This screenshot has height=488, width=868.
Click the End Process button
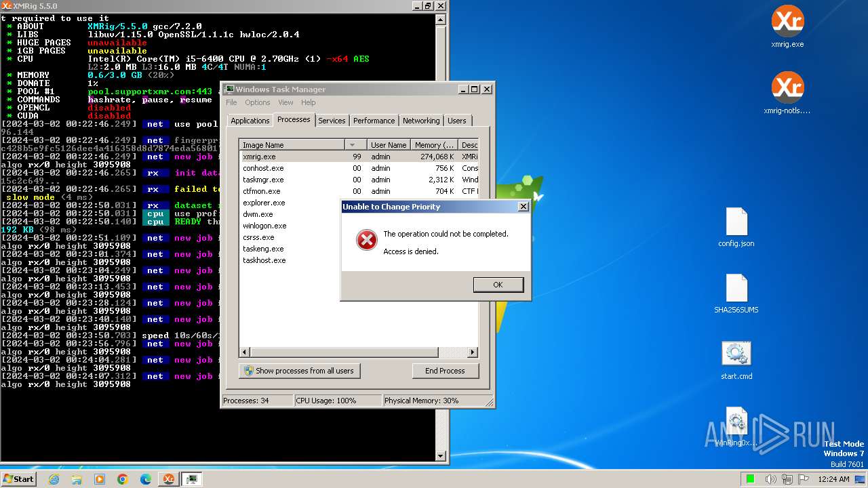click(445, 371)
